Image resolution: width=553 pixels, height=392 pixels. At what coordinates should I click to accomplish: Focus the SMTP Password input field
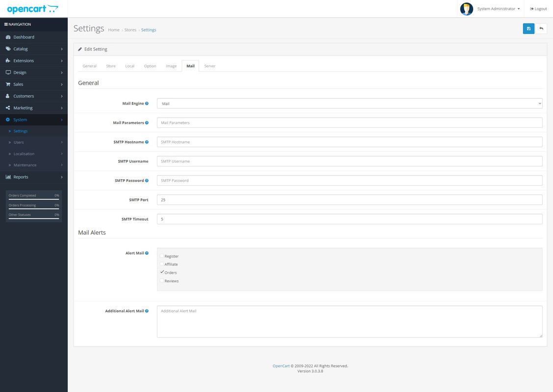[x=350, y=180]
